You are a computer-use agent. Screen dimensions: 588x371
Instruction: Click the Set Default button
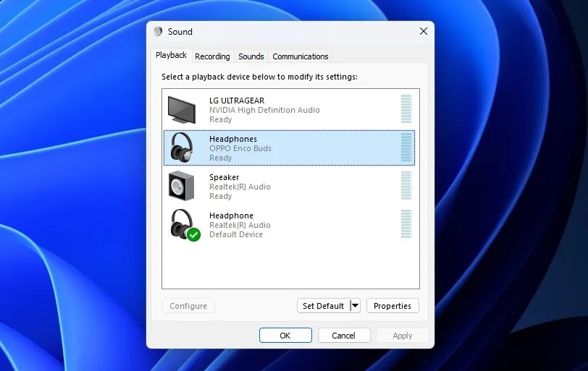(x=323, y=306)
